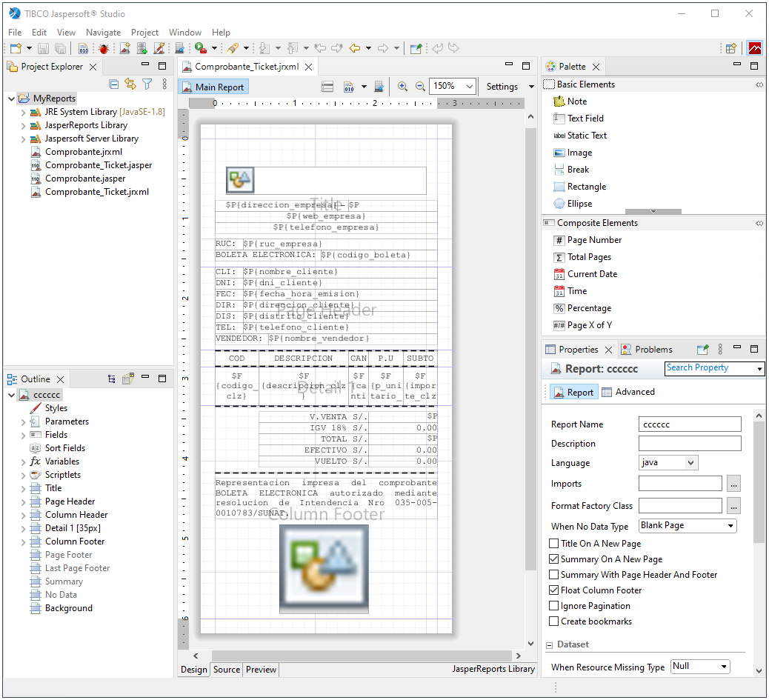
Task: Uncheck Summary On A New Page
Action: (x=553, y=559)
